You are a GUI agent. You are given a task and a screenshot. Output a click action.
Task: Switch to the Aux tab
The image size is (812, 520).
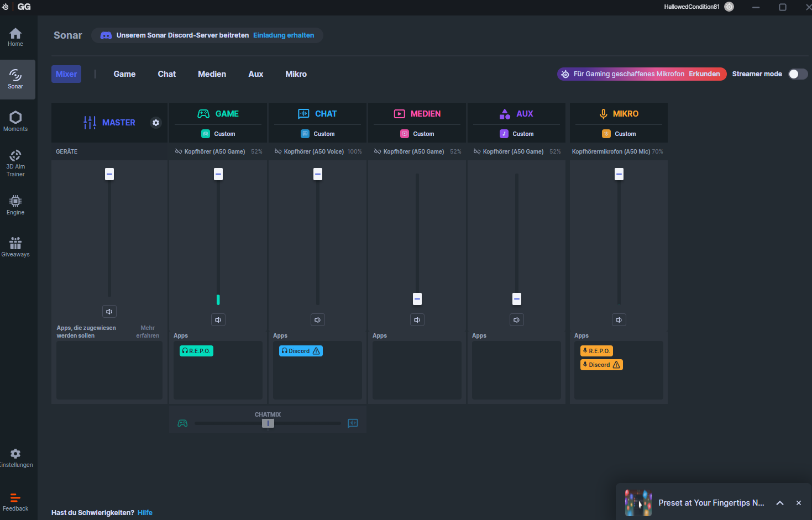click(256, 74)
